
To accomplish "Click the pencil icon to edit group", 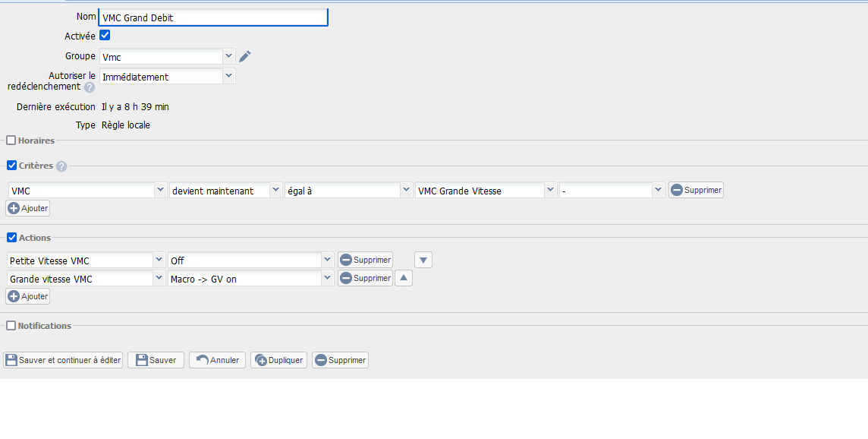I will pyautogui.click(x=244, y=56).
